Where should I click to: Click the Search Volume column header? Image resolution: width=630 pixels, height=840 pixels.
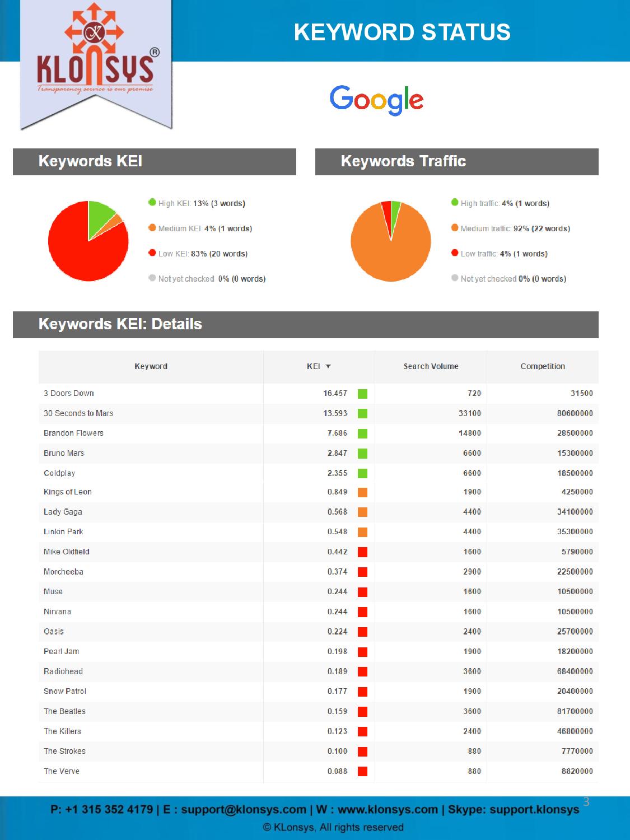coord(431,366)
